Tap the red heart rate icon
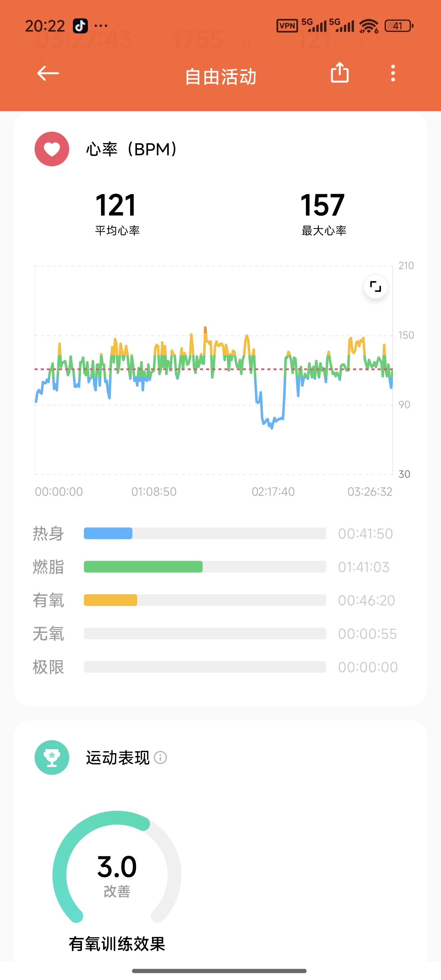Viewport: 441px width, 980px height. click(52, 149)
